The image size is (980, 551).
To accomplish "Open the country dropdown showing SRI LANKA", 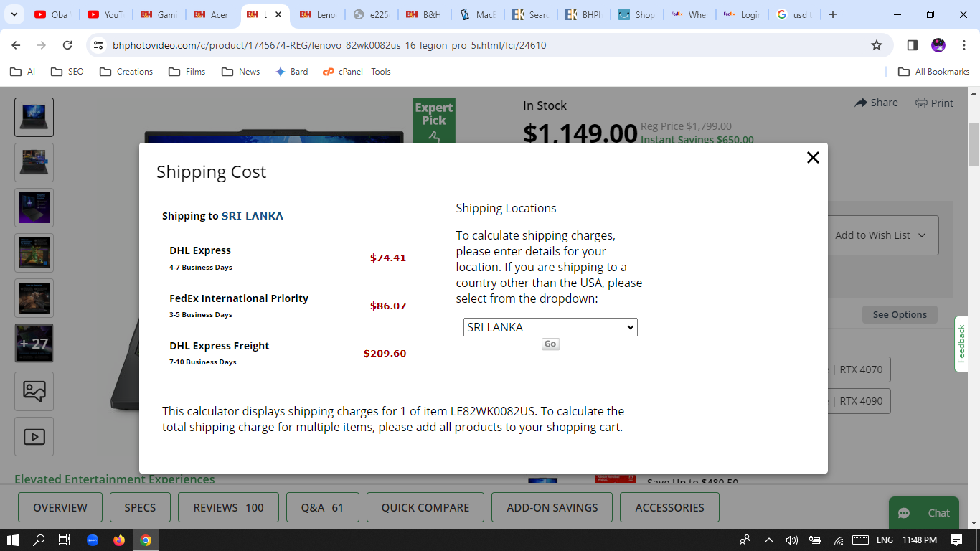I will click(550, 327).
